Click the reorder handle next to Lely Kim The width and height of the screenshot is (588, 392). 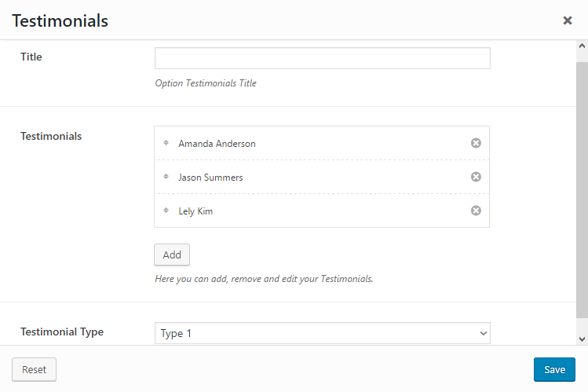pyautogui.click(x=166, y=211)
